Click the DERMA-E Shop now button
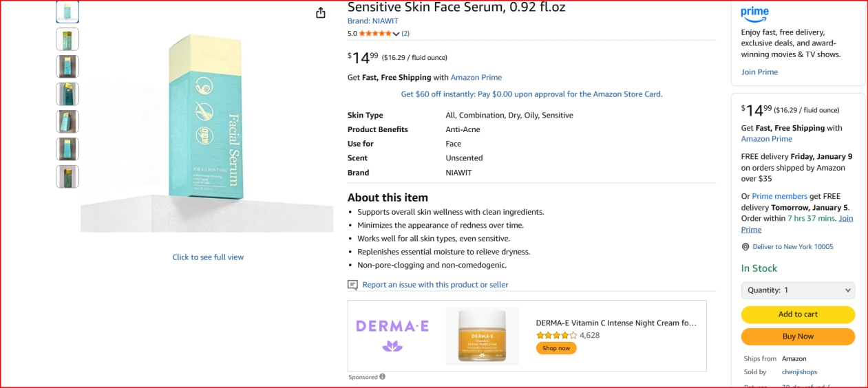 pyautogui.click(x=556, y=348)
